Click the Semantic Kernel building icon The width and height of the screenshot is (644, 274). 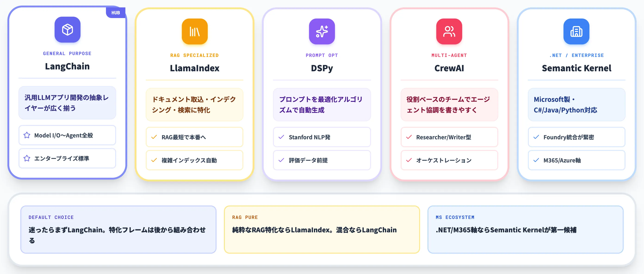click(x=576, y=31)
